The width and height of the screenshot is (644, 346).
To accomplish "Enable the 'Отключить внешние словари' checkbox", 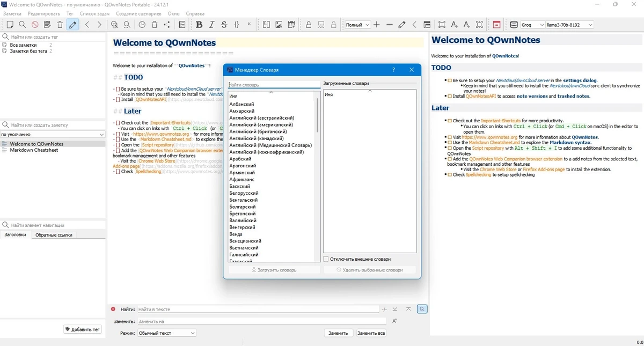I will (326, 259).
